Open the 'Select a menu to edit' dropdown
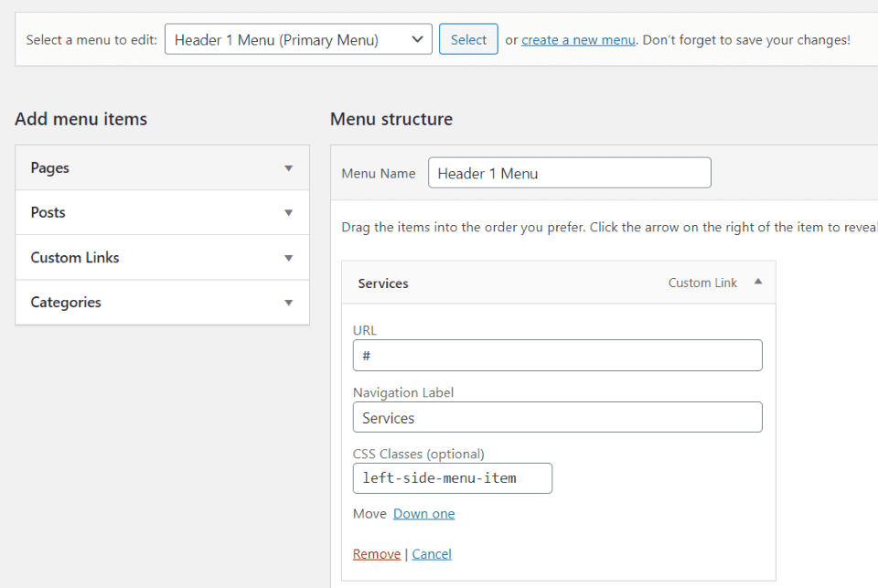Screen dimensions: 878x588 [298, 39]
